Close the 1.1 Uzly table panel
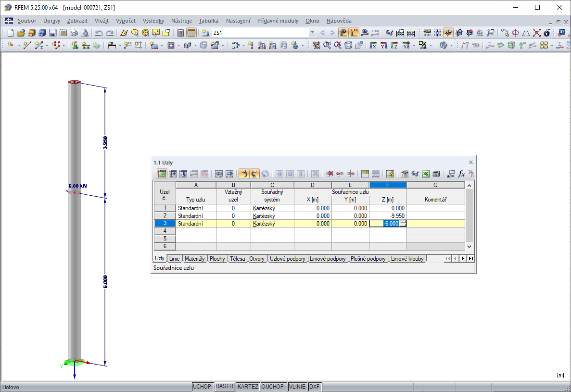 tap(471, 163)
